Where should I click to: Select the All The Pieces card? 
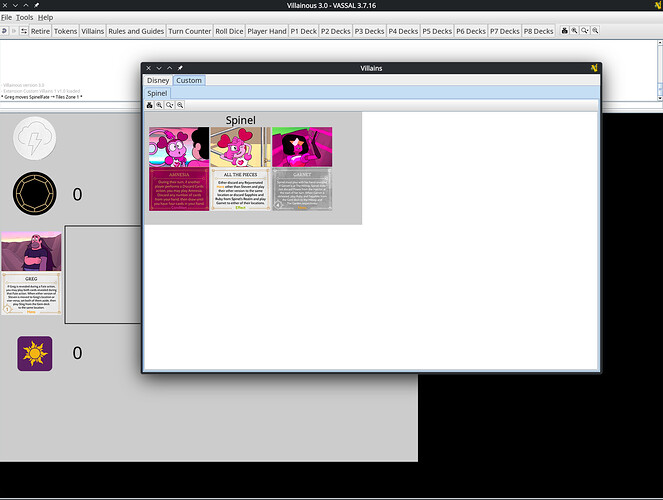point(241,169)
